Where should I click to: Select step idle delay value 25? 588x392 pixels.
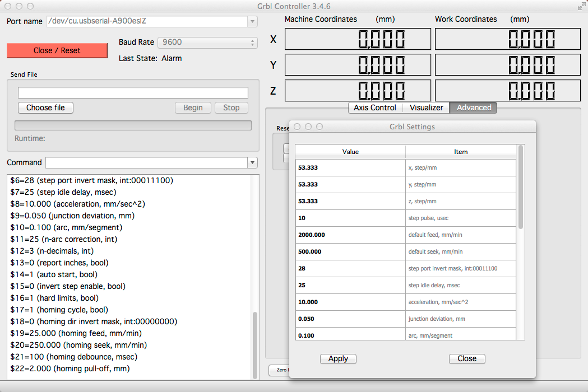350,285
